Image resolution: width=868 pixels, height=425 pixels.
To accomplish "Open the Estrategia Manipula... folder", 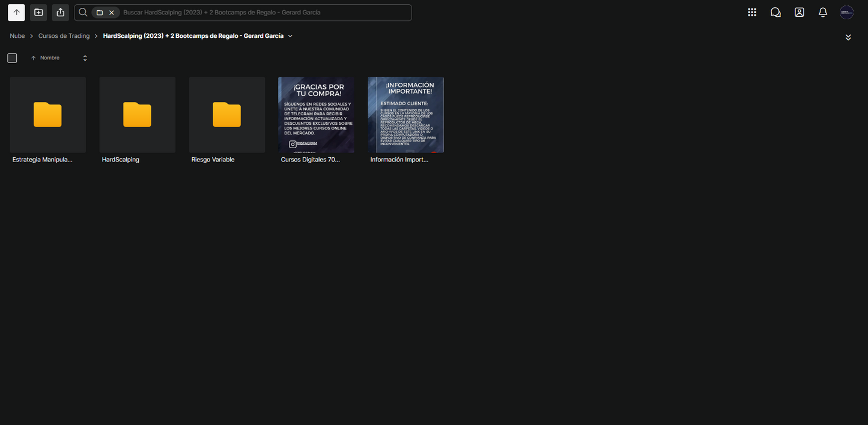I will pos(47,115).
